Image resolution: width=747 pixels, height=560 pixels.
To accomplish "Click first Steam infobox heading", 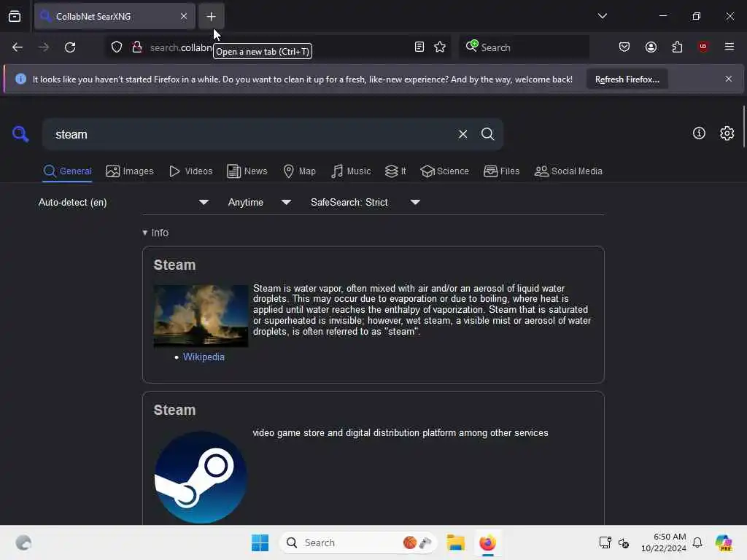I will [174, 265].
